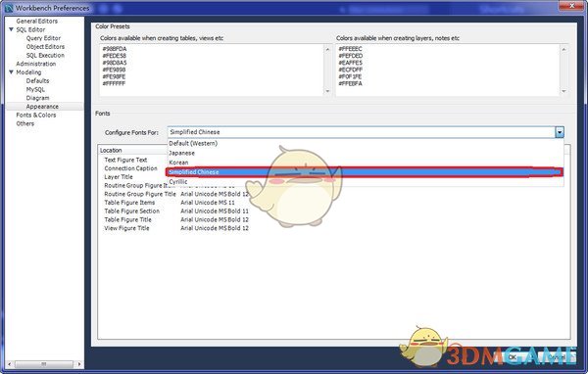Click color #ECFDFF in layers list
Viewport: 588px width, 374px height.
tap(350, 70)
